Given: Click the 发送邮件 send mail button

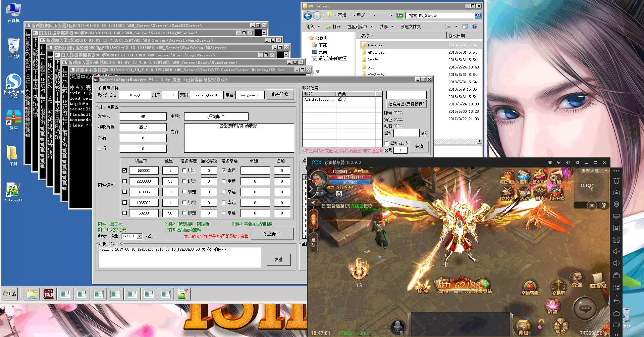Looking at the screenshot, I should pyautogui.click(x=272, y=234).
